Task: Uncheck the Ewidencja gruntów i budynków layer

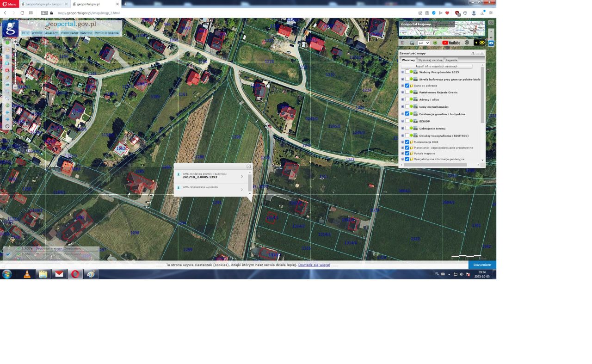Action: click(407, 114)
